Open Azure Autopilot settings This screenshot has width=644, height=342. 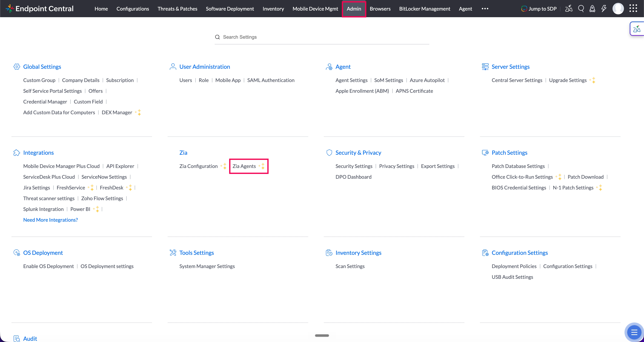coord(427,80)
